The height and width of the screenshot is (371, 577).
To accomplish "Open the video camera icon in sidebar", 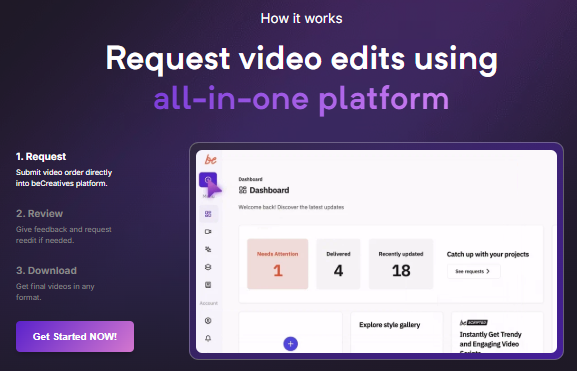I will pyautogui.click(x=208, y=232).
